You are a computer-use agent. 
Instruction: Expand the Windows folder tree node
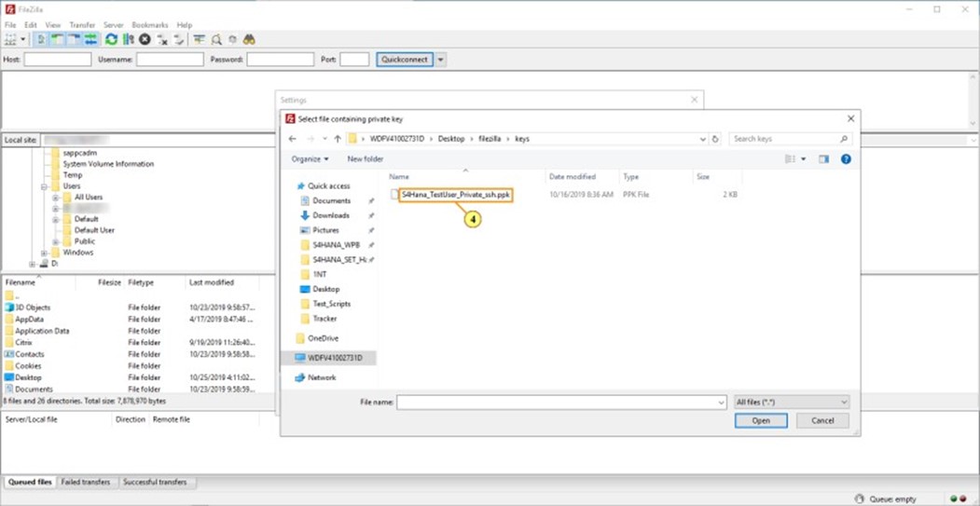pyautogui.click(x=44, y=253)
